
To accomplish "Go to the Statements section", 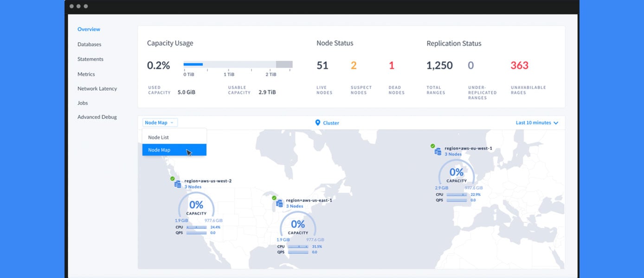I will pos(90,59).
